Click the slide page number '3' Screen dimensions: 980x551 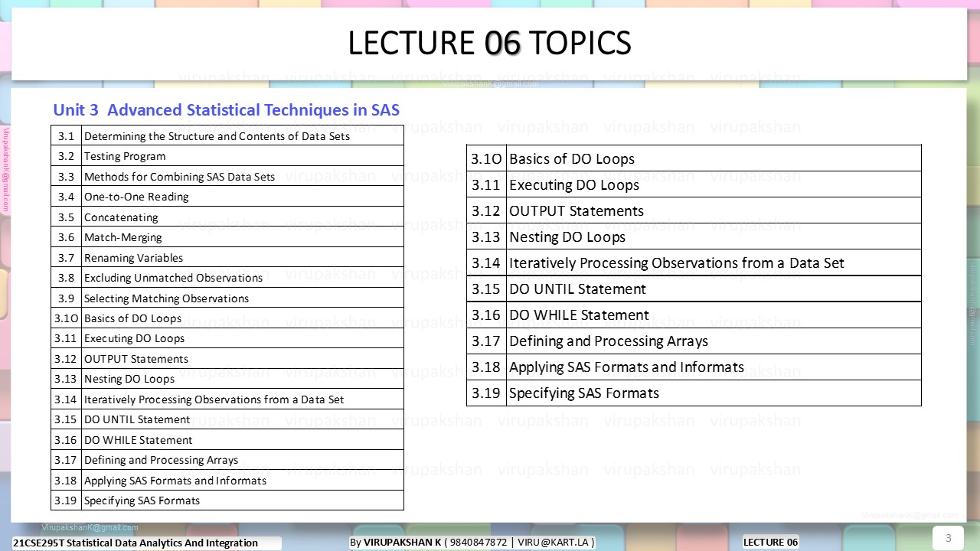949,537
